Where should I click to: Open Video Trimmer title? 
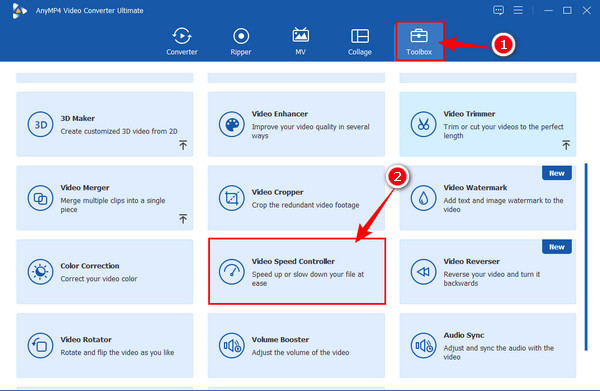(469, 114)
